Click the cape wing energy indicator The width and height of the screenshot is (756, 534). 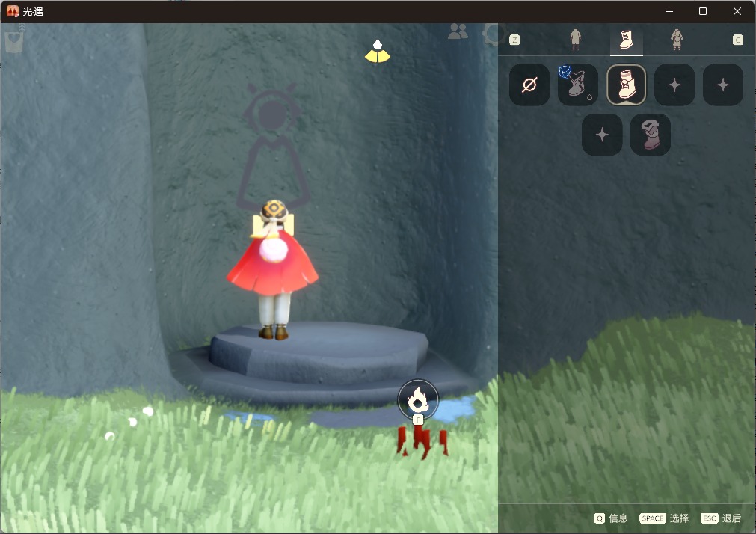(378, 52)
